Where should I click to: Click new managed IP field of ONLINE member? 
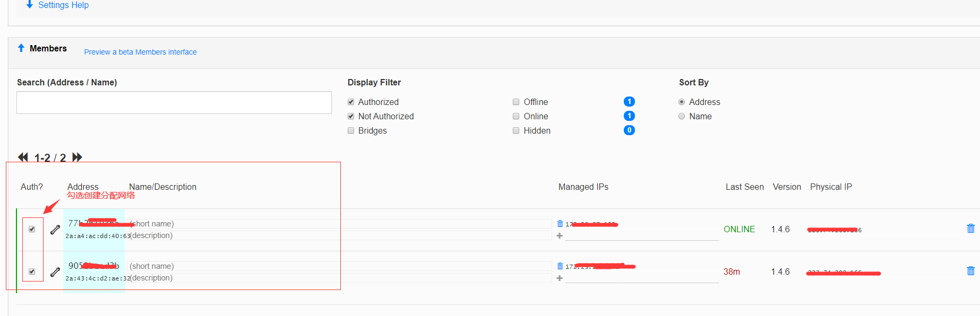pyautogui.click(x=642, y=236)
